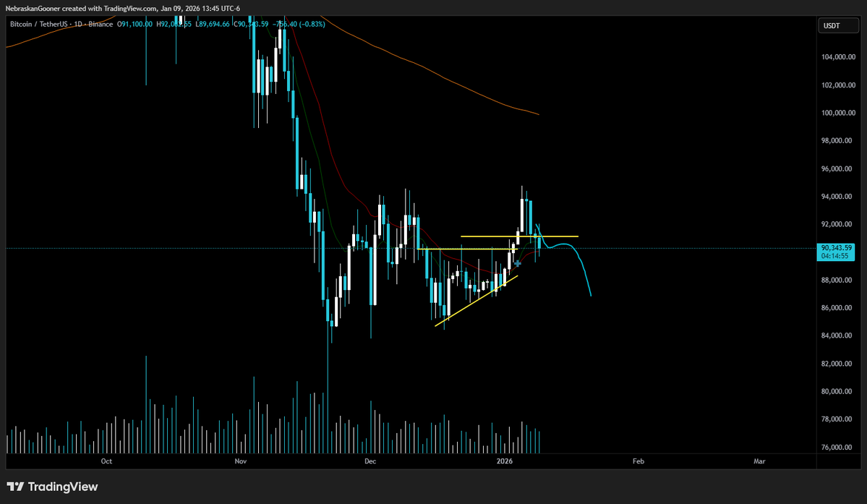Click the 104,000.00 price axis label
This screenshot has height=504, width=867.
coord(838,57)
